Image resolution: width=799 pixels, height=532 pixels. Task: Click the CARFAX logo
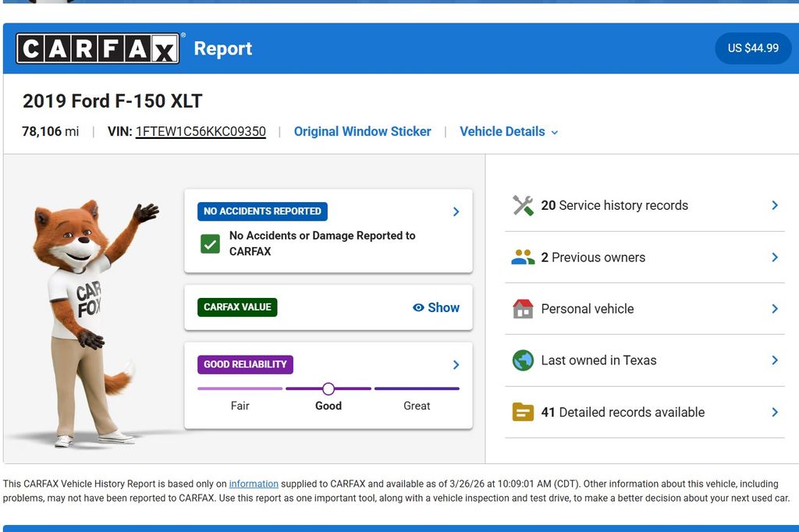click(x=98, y=48)
